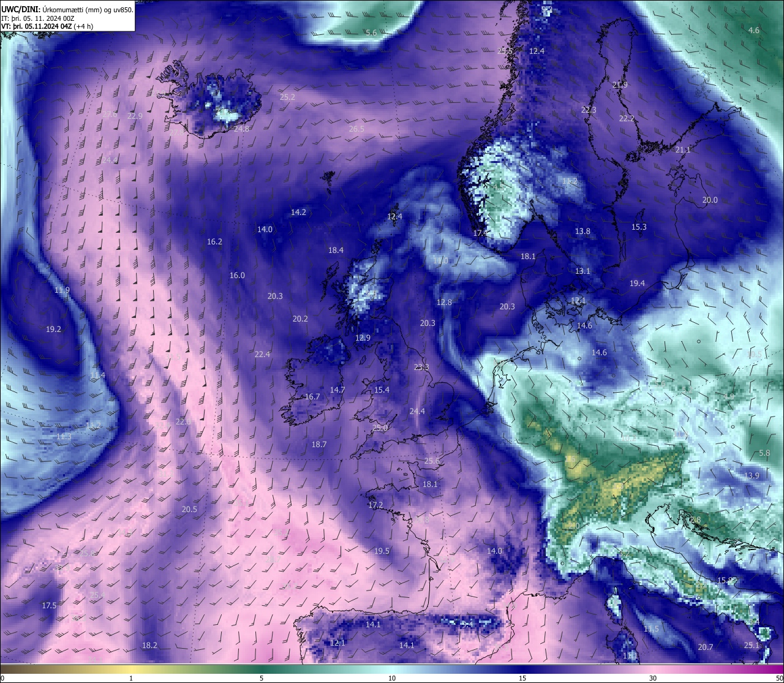784x683 pixels.
Task: Click the 25.2 value east of Iceland
Action: (287, 97)
